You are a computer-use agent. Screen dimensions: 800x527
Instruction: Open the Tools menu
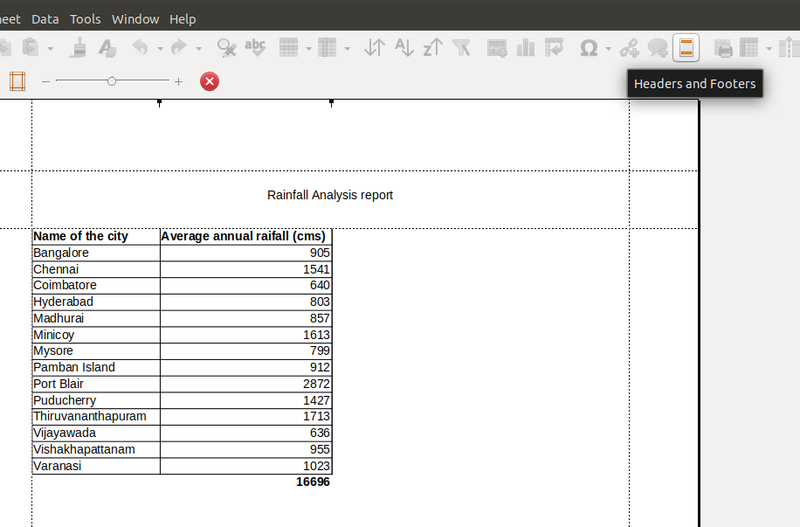[85, 19]
